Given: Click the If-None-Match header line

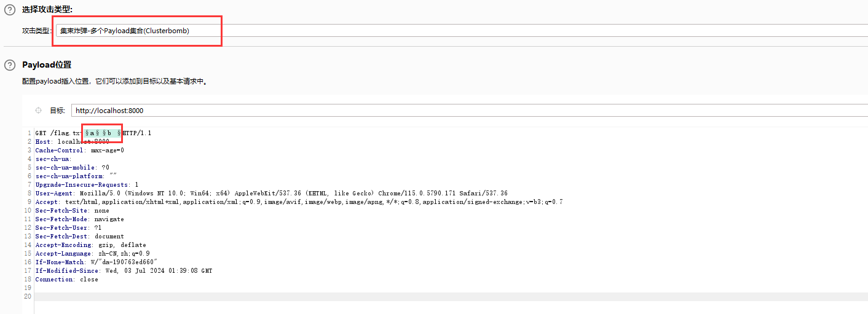Looking at the screenshot, I should pyautogui.click(x=97, y=262).
